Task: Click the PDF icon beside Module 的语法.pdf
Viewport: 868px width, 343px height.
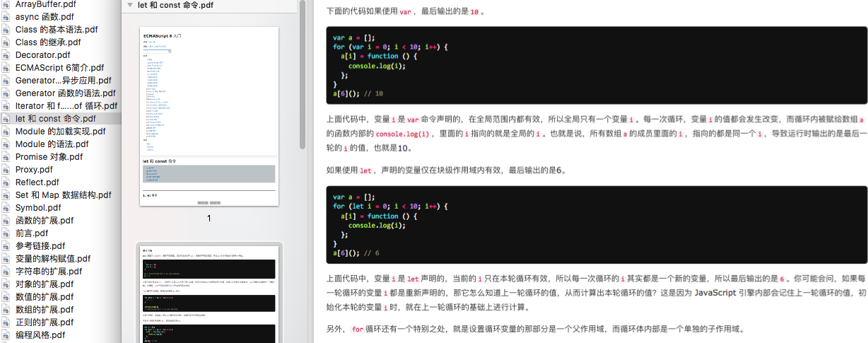Action: click(x=6, y=144)
